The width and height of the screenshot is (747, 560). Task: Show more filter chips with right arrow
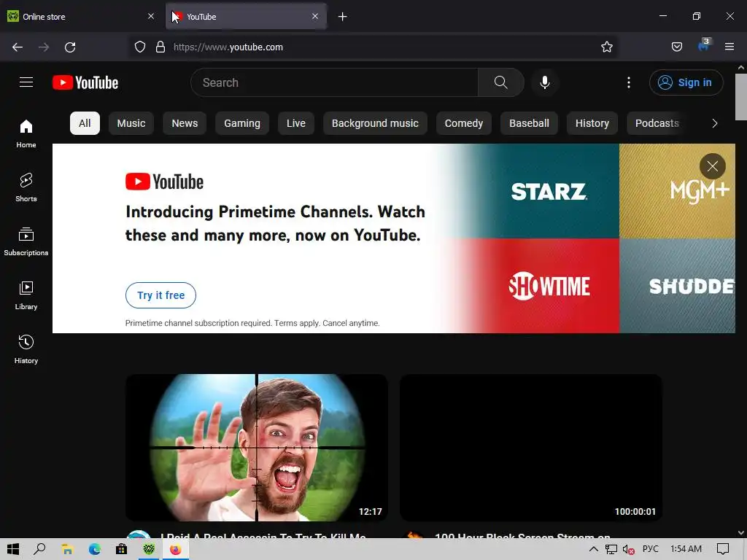(714, 123)
